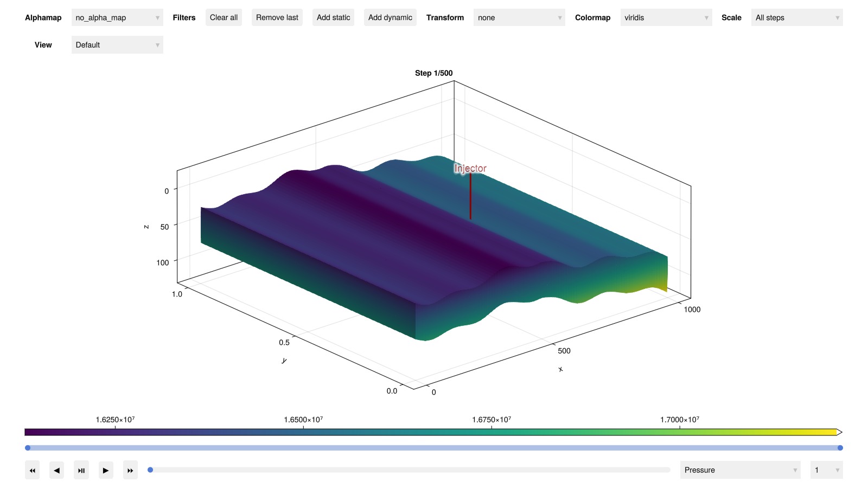Viewport: 868px width, 488px height.
Task: Click the timestep slider handle
Action: (150, 470)
